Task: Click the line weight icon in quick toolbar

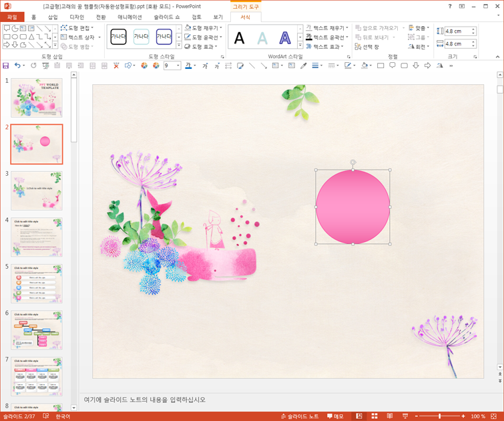Action: point(315,65)
